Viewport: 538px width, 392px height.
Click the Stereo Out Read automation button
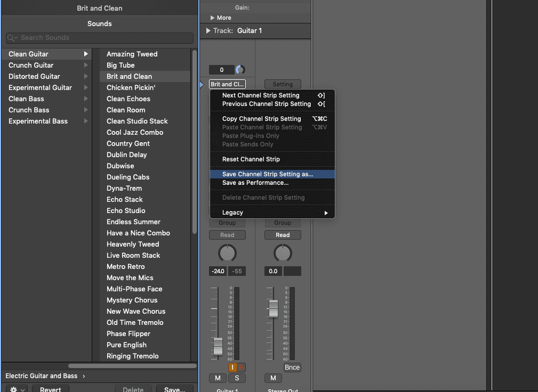(x=283, y=235)
